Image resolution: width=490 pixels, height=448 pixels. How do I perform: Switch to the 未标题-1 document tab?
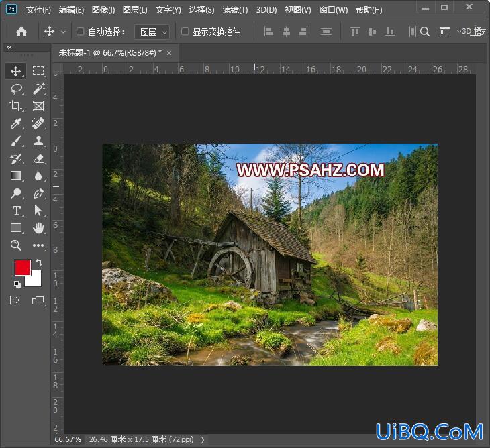pos(110,53)
